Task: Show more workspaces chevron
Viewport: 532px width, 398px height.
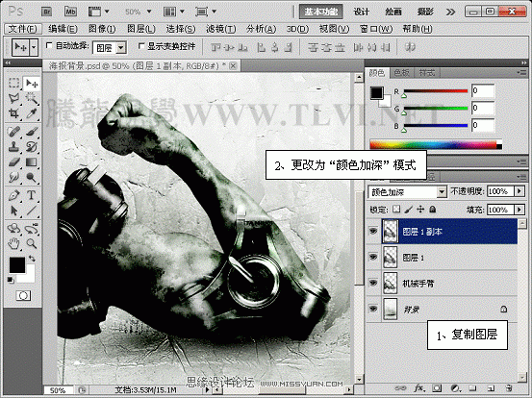Action: [450, 12]
